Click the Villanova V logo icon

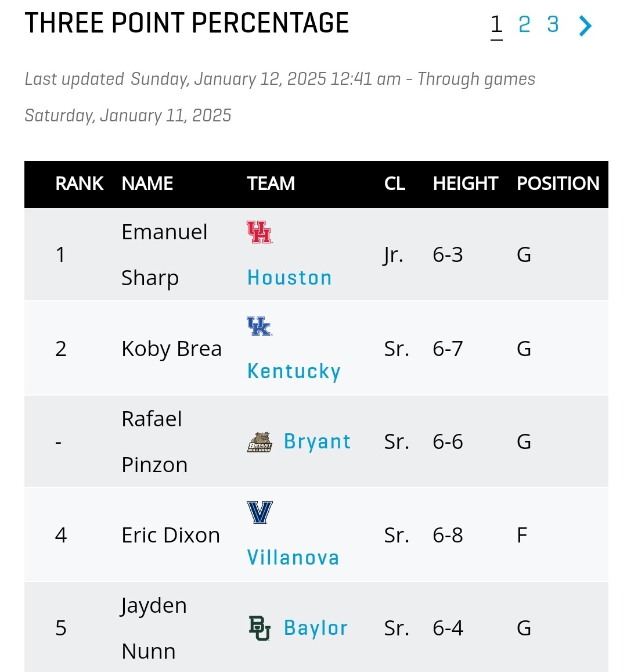260,513
